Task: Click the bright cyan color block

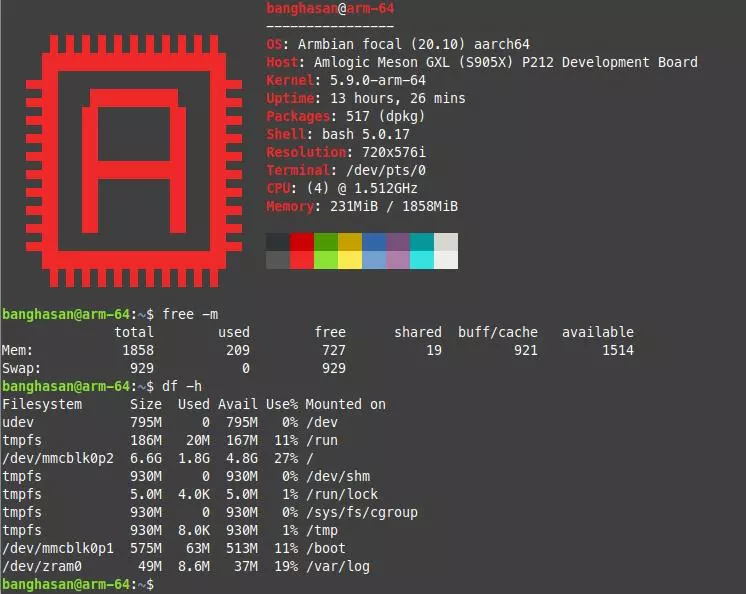Action: click(x=422, y=260)
